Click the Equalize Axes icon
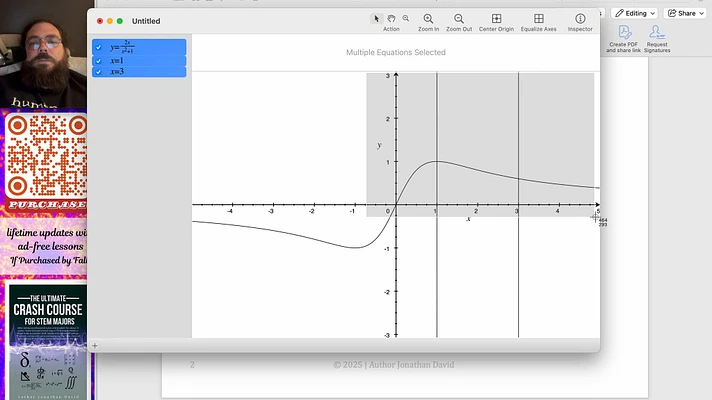 (x=539, y=19)
